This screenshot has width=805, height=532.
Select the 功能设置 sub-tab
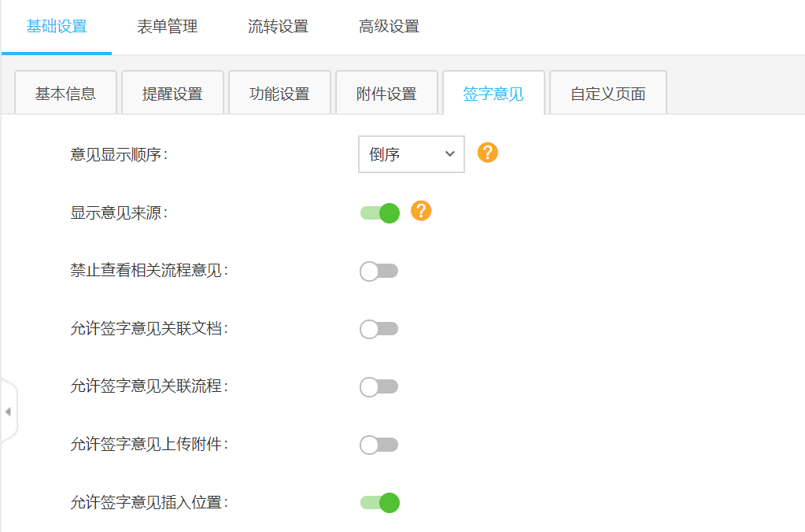tap(279, 94)
